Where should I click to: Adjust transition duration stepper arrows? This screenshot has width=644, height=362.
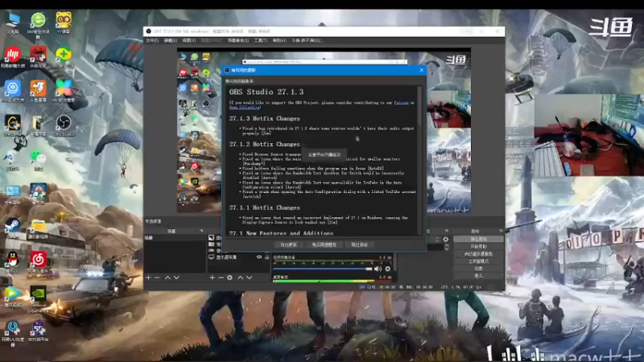click(x=447, y=247)
